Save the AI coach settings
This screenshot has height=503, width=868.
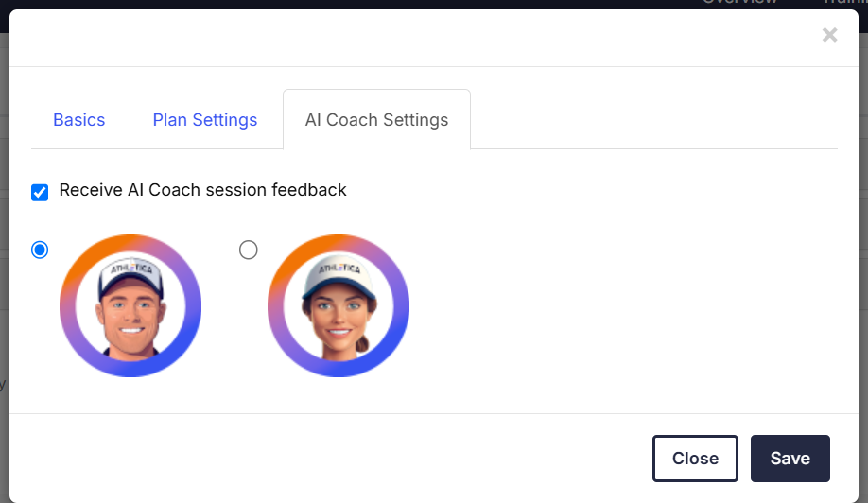point(790,459)
